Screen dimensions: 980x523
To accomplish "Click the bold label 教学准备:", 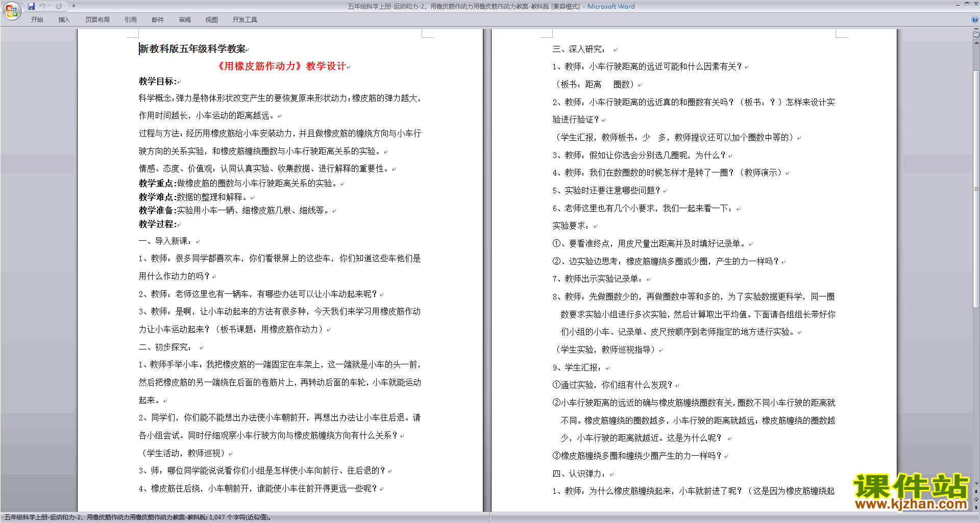I will [x=158, y=210].
